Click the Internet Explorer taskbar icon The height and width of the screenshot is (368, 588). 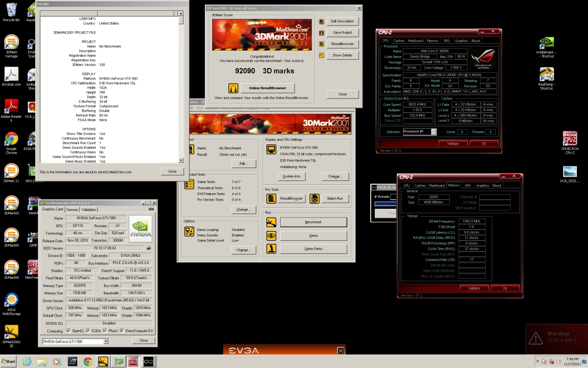click(x=27, y=362)
